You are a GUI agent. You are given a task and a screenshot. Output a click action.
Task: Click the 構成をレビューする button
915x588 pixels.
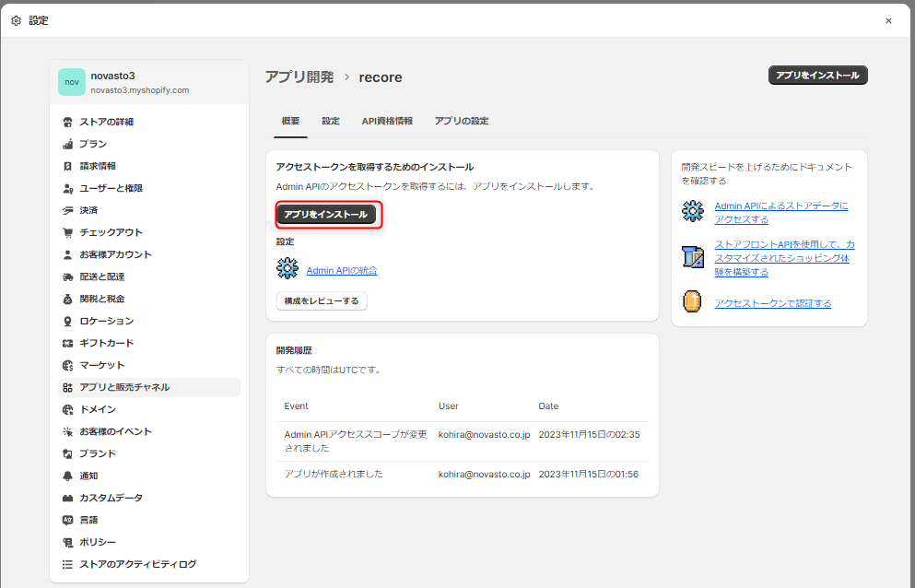(322, 300)
